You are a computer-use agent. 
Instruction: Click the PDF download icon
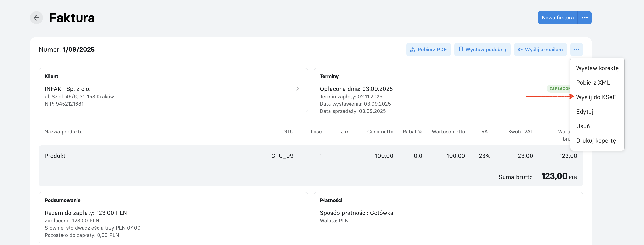(412, 50)
